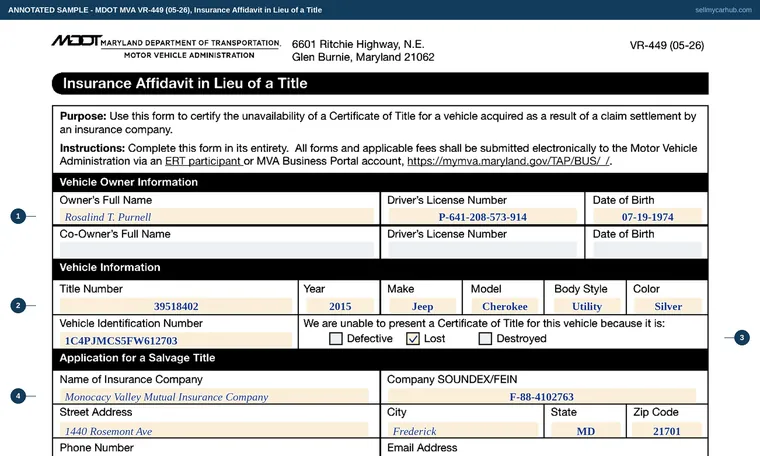
Task: Click the Zip Code field showing 21701
Action: click(667, 430)
